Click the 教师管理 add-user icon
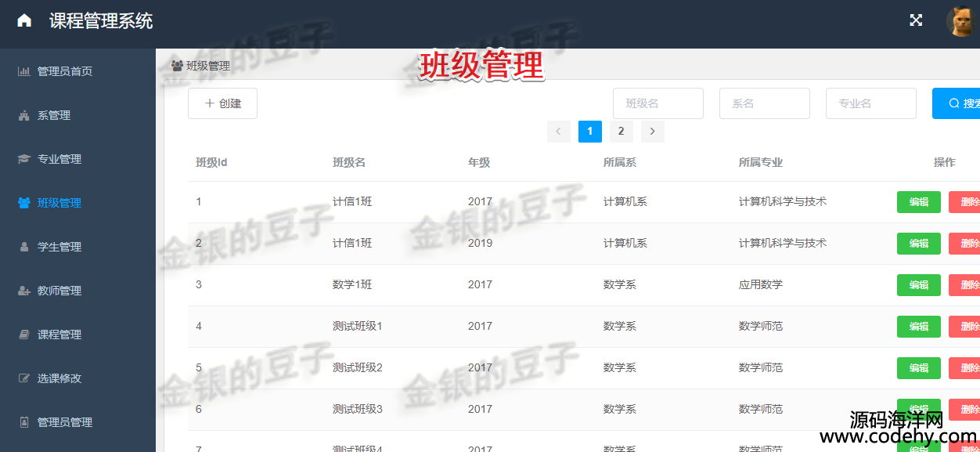 [24, 291]
